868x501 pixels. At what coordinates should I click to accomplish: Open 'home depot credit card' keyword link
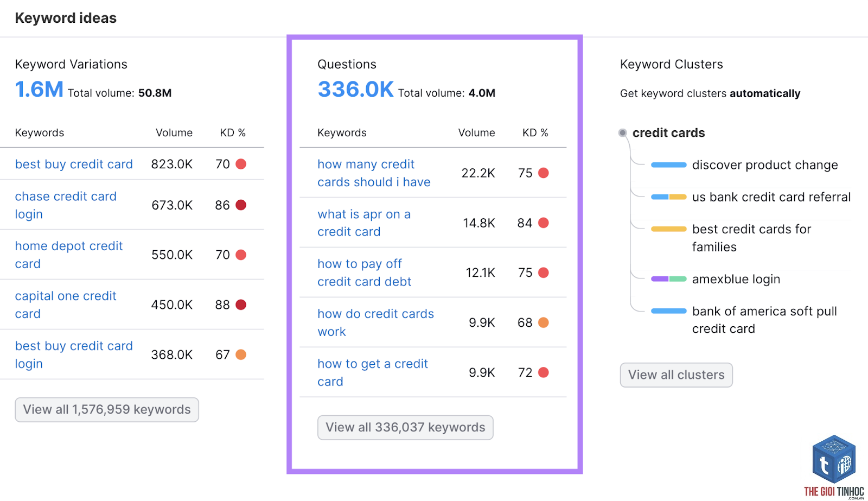point(69,255)
